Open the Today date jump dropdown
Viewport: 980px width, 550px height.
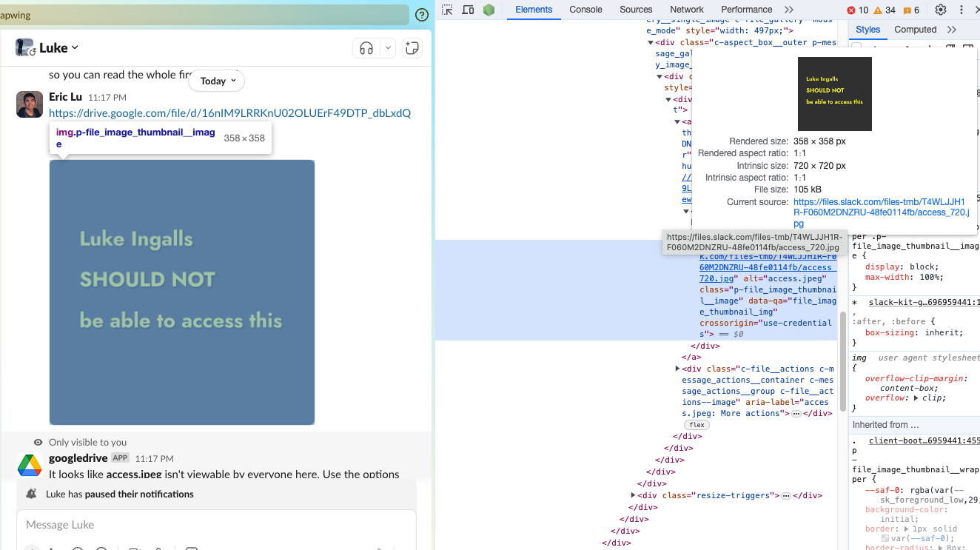click(x=216, y=81)
